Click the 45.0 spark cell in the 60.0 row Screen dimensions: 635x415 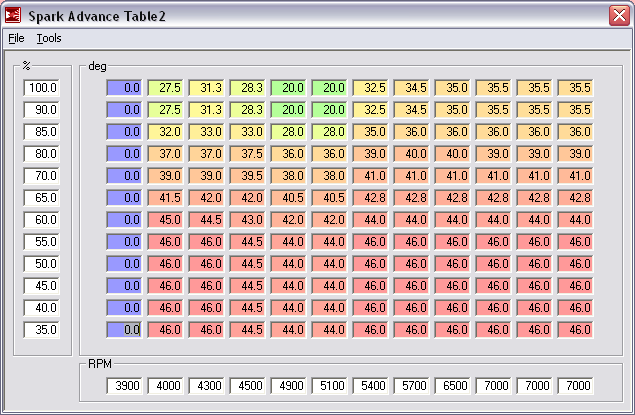165,220
